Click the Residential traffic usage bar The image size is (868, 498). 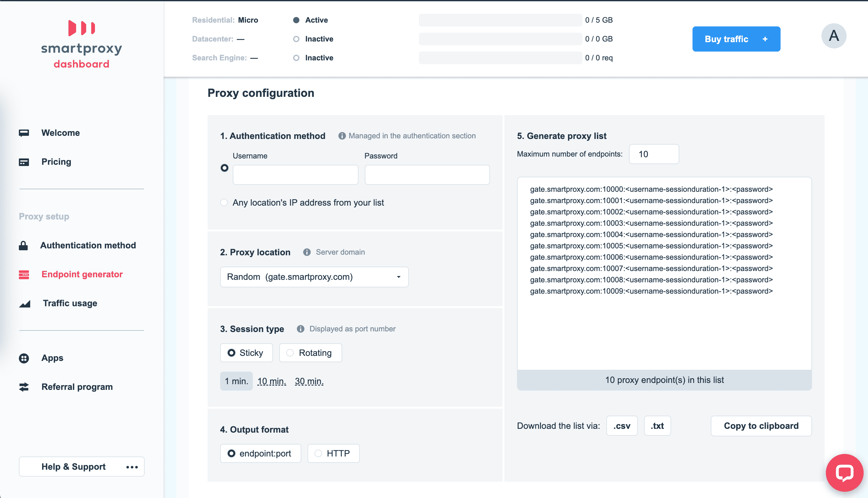coord(500,20)
